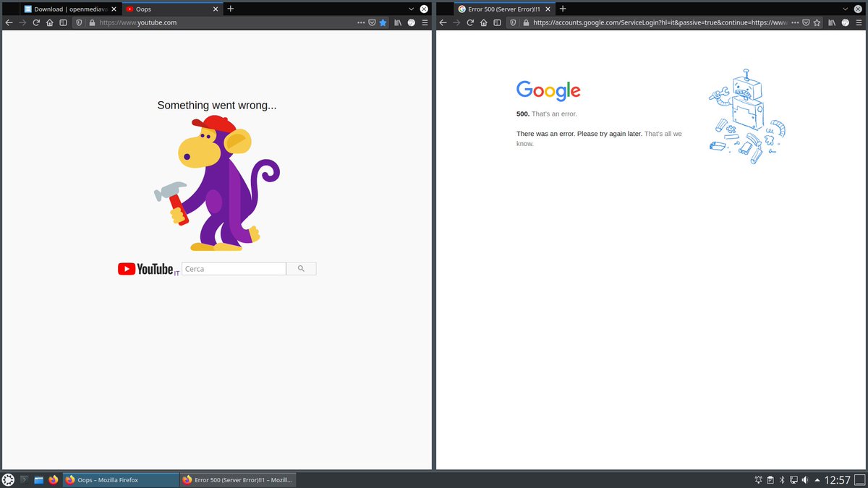868x488 pixels.
Task: Show site padlock info for accounts.google.com
Action: (526, 22)
